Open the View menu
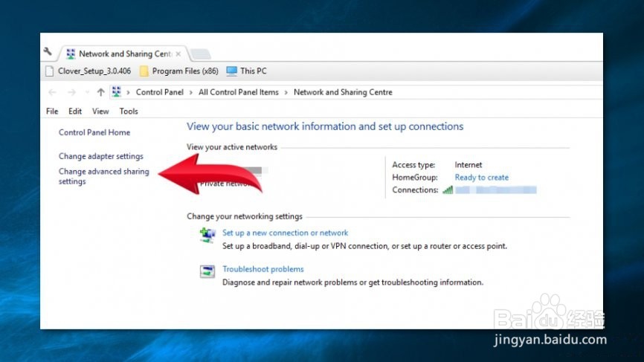This screenshot has height=362, width=644. 100,111
